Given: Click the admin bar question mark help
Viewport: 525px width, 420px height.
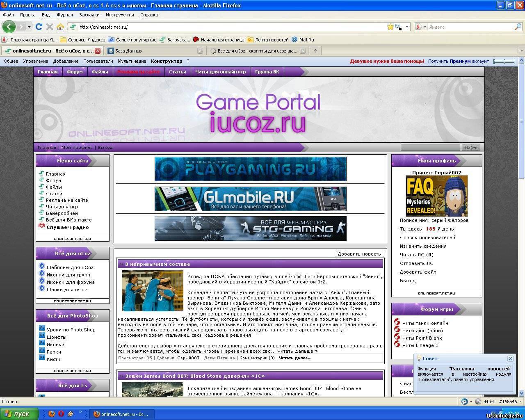Looking at the screenshot, I should (x=188, y=61).
